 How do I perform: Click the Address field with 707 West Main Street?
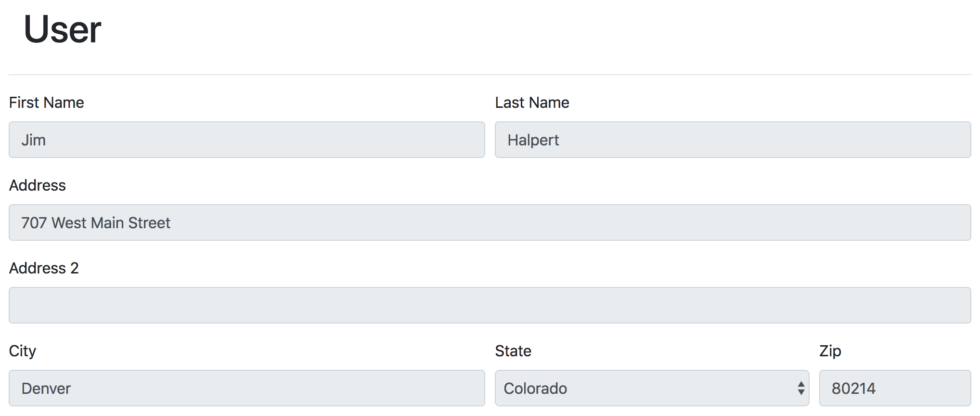pyautogui.click(x=490, y=222)
